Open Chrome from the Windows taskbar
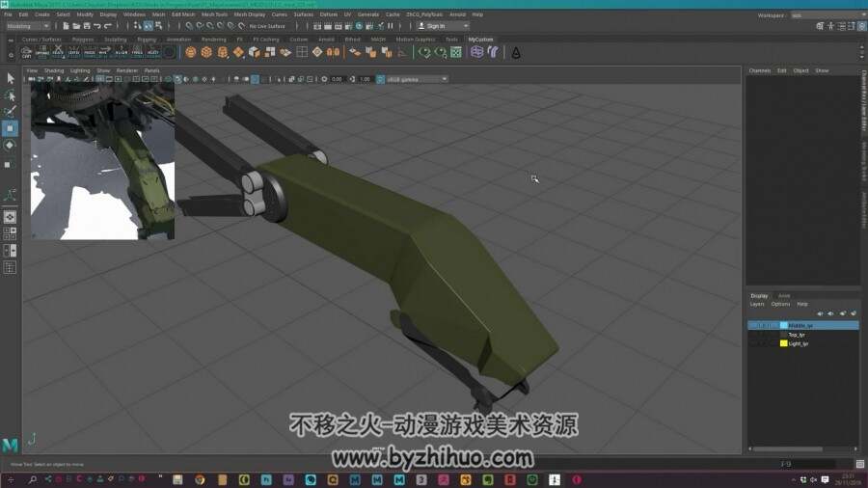 pos(200,479)
